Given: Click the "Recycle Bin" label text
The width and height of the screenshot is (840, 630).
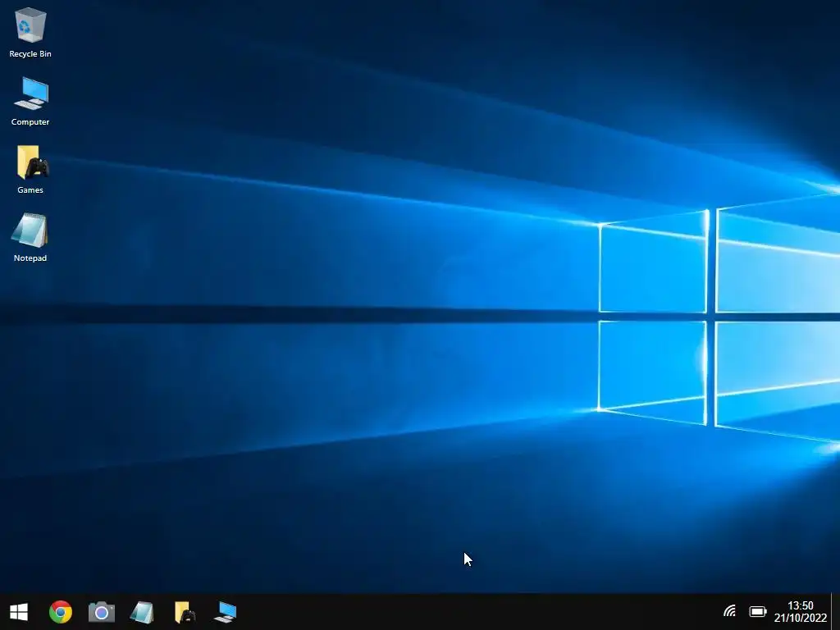Looking at the screenshot, I should pyautogui.click(x=30, y=53).
